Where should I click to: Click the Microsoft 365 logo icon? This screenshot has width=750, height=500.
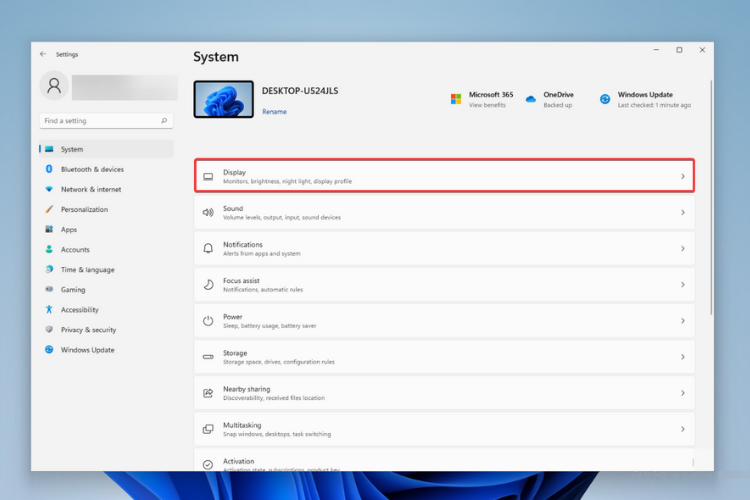click(x=456, y=99)
